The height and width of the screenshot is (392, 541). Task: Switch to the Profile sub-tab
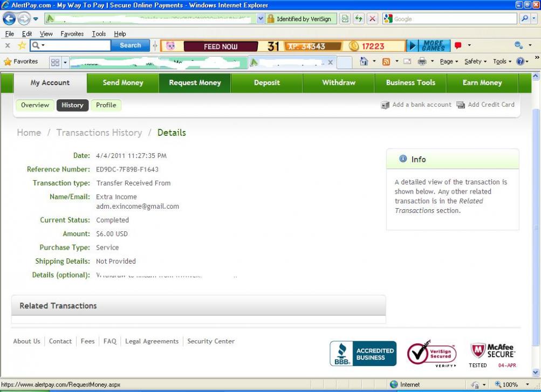coord(106,105)
